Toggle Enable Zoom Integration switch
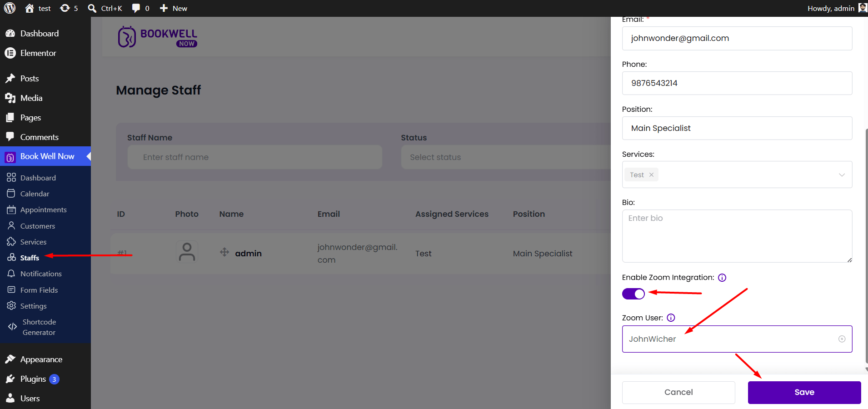 (634, 294)
